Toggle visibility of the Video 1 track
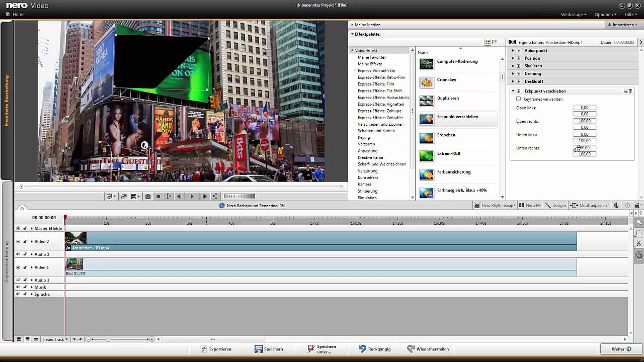The height and width of the screenshot is (362, 644). (x=18, y=267)
